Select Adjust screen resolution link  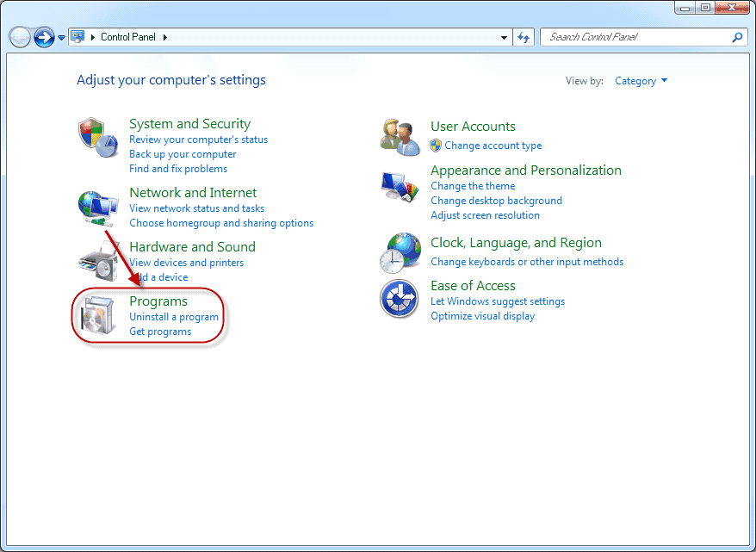coord(485,215)
